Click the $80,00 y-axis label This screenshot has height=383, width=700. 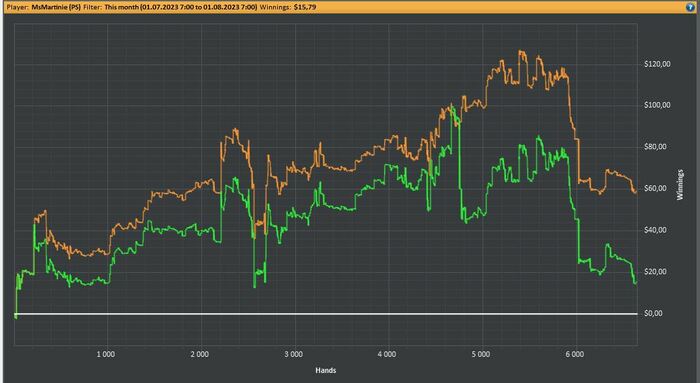click(655, 147)
